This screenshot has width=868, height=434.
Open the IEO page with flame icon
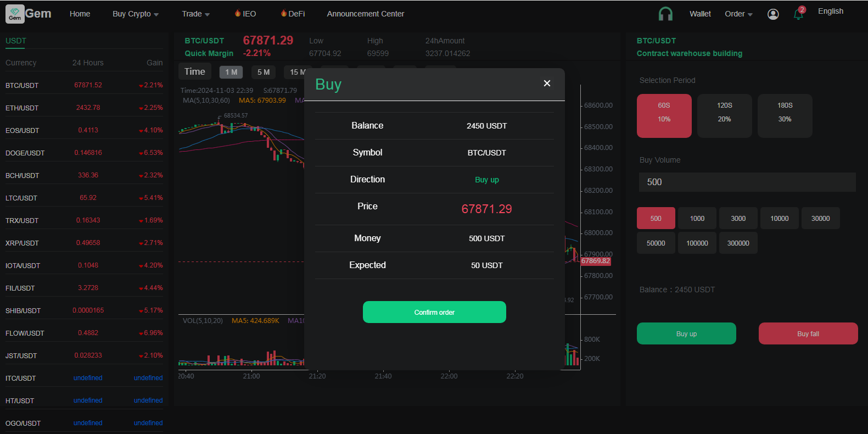coord(245,14)
